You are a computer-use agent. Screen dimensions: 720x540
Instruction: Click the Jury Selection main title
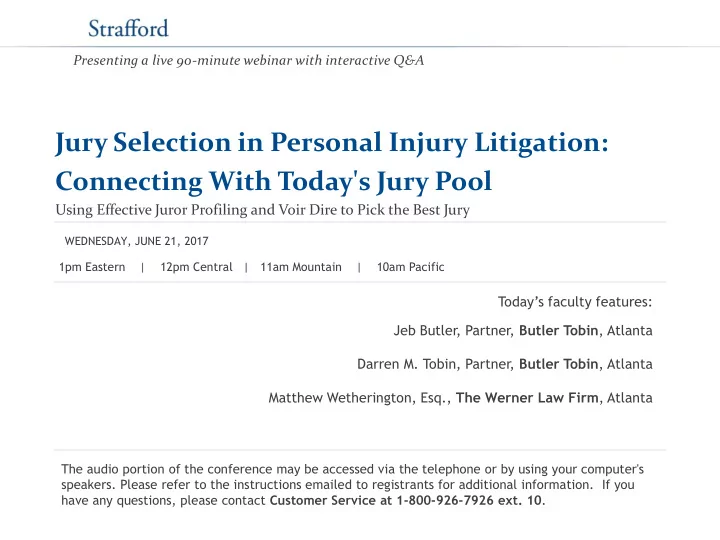(x=332, y=142)
